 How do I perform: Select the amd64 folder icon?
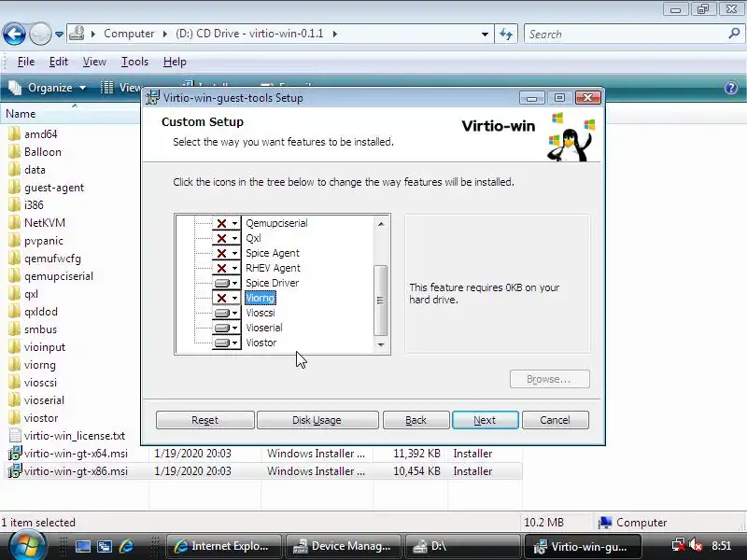[x=15, y=134]
